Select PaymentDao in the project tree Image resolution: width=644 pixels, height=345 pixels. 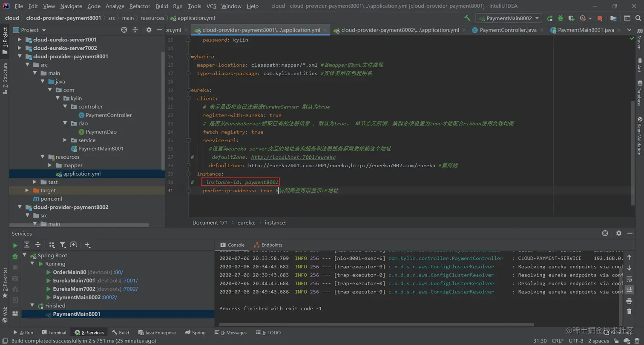[x=101, y=132]
